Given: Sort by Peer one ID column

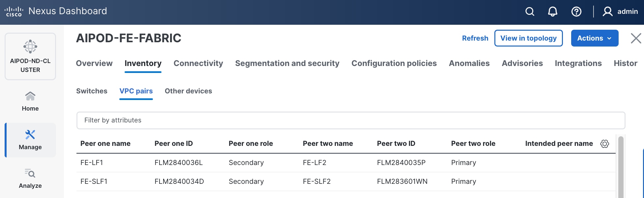Looking at the screenshot, I should pyautogui.click(x=174, y=144).
